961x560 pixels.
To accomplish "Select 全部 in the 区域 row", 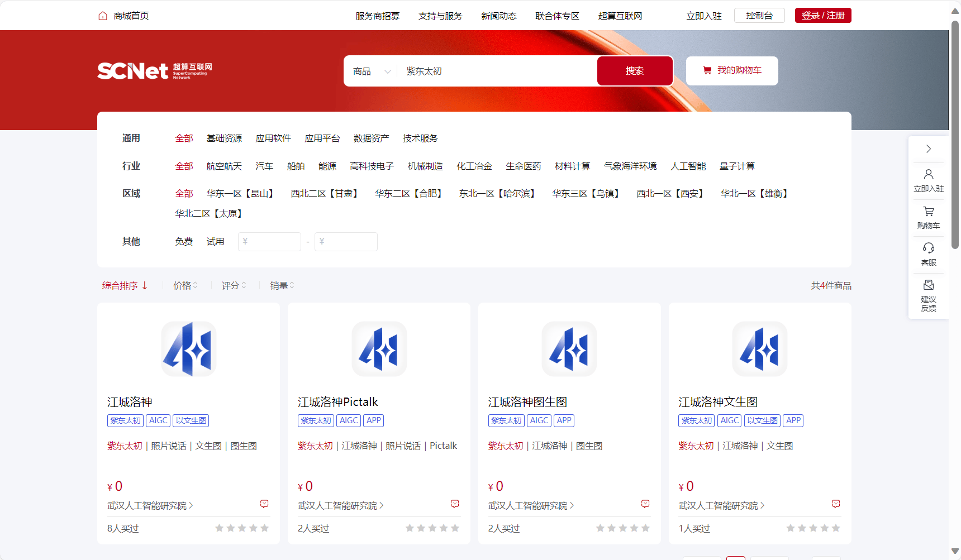I will pyautogui.click(x=184, y=194).
